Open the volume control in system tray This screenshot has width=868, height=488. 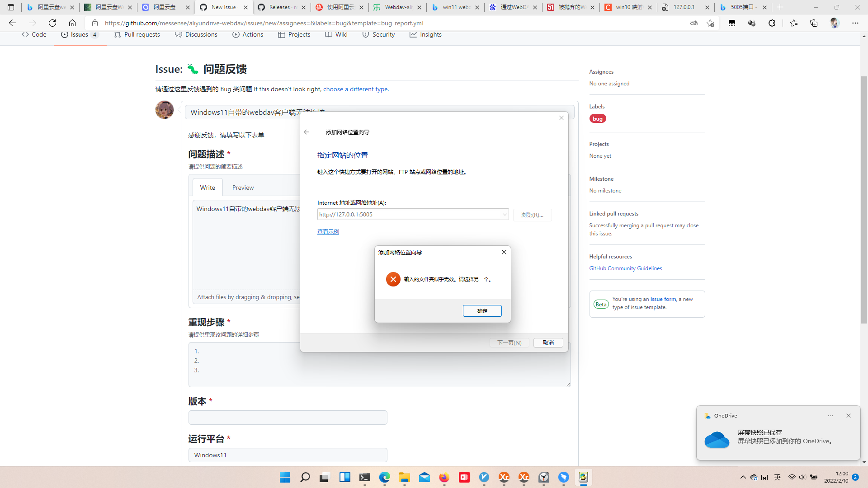(x=802, y=477)
